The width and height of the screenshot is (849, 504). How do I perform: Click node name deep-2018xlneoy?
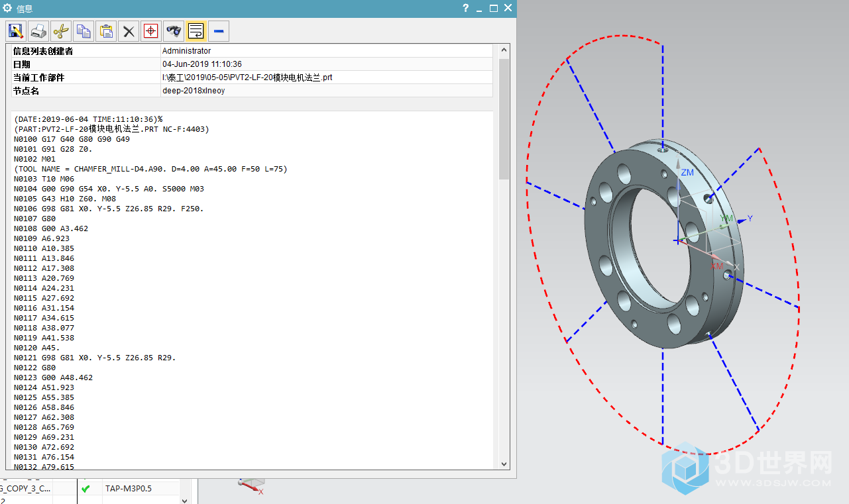coord(194,91)
